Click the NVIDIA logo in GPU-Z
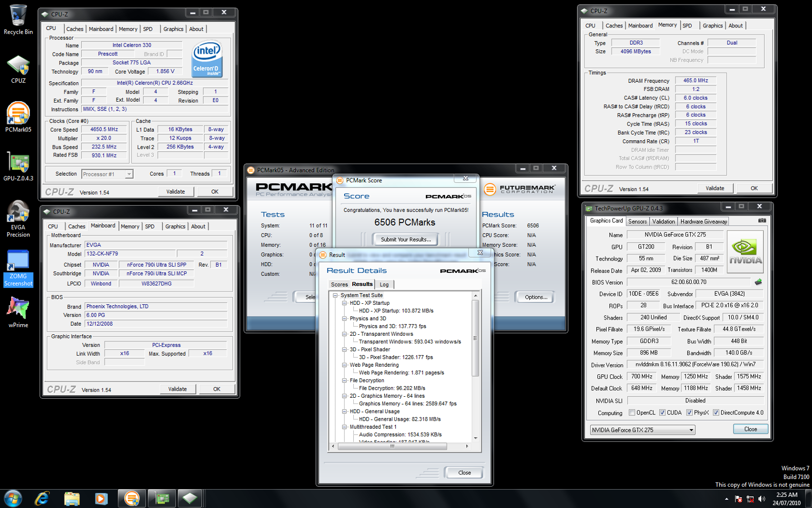Image resolution: width=812 pixels, height=508 pixels. click(745, 252)
